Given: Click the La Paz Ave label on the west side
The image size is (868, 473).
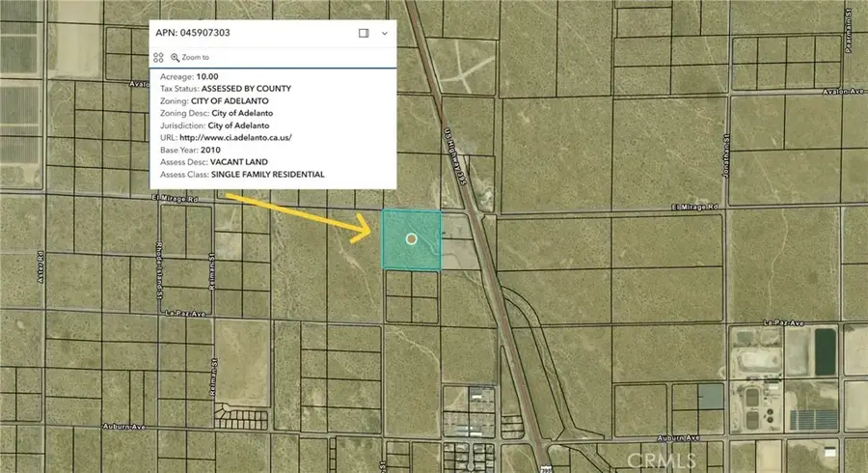Looking at the screenshot, I should pos(186,314).
